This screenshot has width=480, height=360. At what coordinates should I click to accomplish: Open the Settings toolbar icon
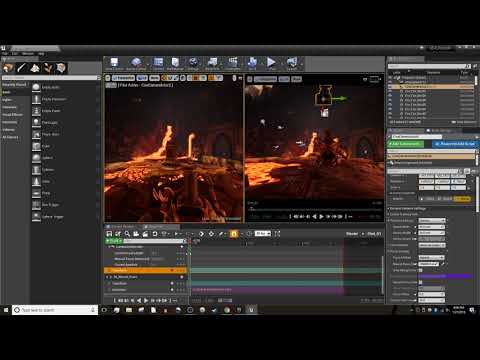[193, 63]
